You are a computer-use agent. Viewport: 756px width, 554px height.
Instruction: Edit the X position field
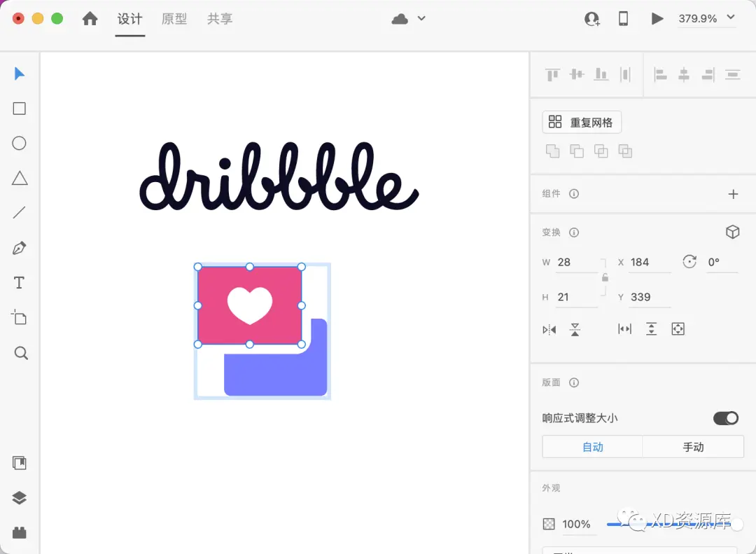pyautogui.click(x=650, y=262)
